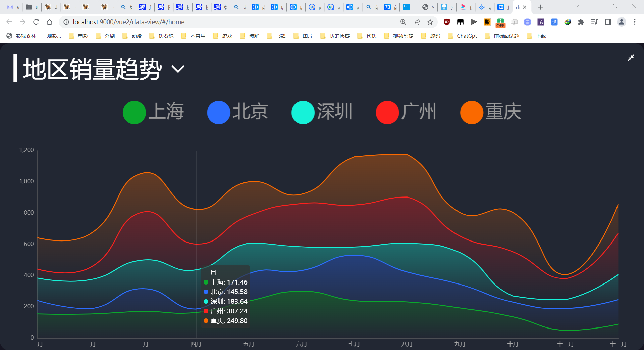Open the ChatGpt bookmark folder

(463, 36)
